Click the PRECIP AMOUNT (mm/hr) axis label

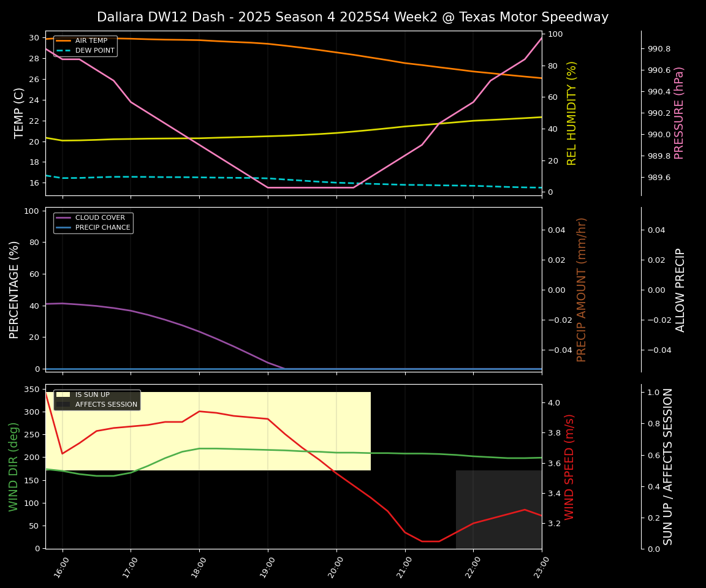pos(582,289)
